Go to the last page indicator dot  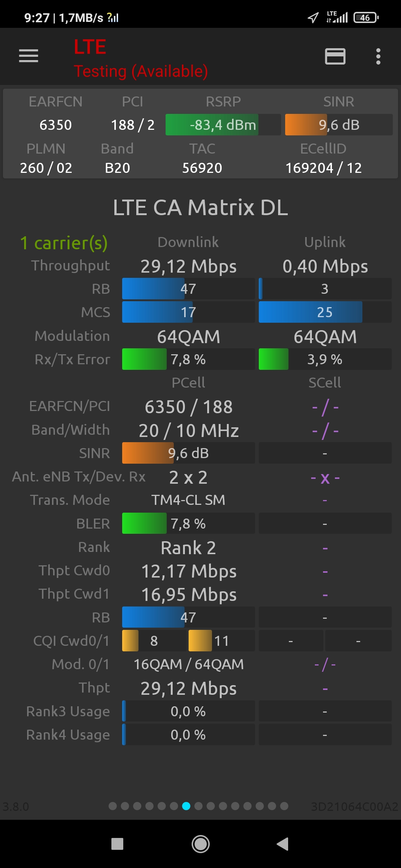pos(284,806)
